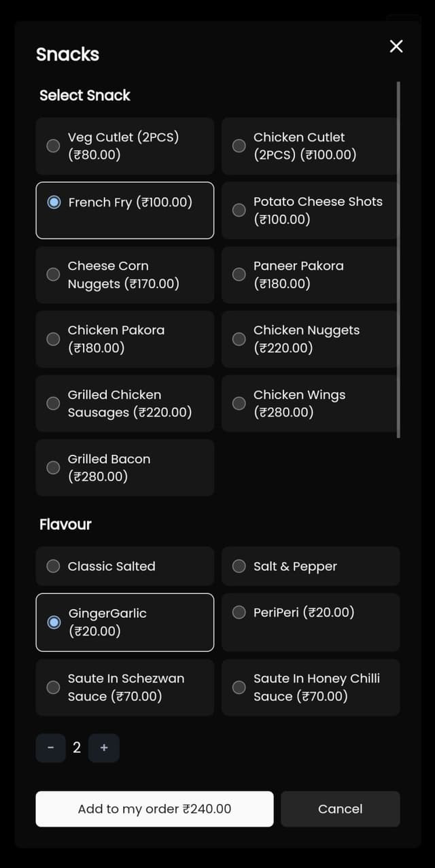Choose Classic Salted flavour

(53, 566)
